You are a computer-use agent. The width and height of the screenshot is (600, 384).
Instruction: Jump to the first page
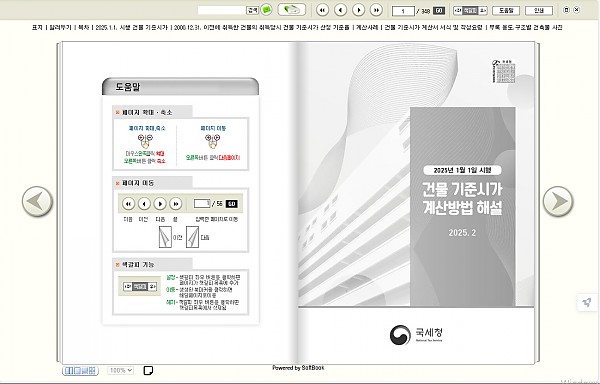point(323,10)
